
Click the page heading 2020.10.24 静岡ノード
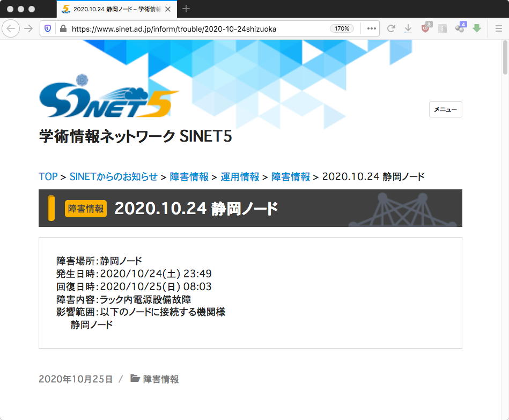click(196, 208)
